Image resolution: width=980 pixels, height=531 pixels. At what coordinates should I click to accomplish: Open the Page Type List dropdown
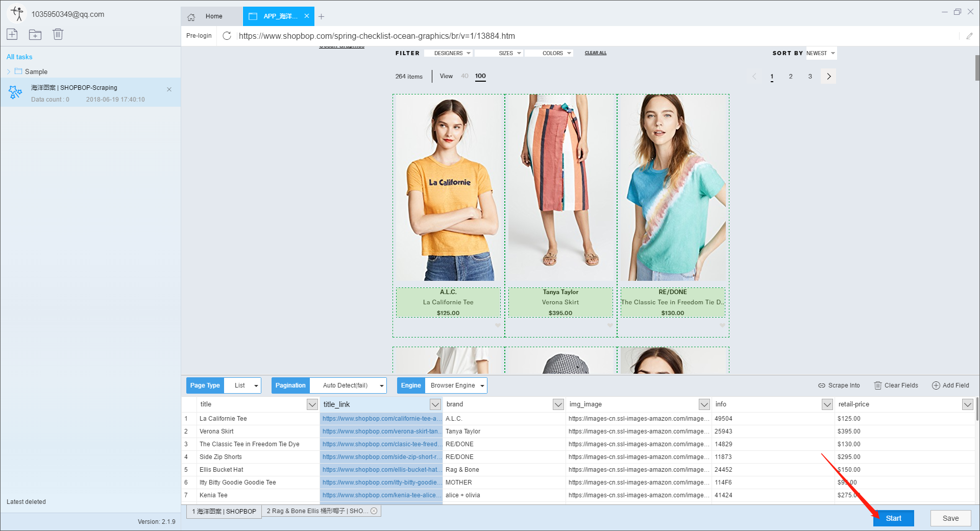[x=243, y=385]
